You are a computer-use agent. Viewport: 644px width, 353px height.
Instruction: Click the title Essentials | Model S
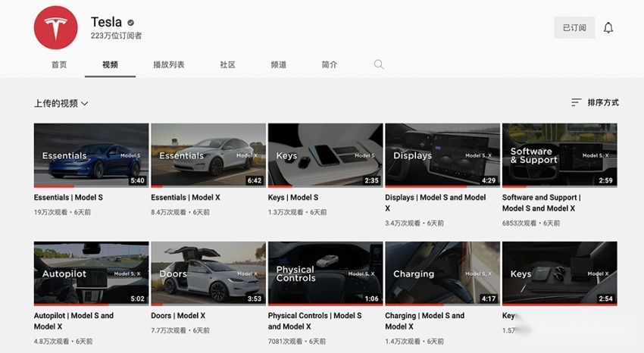click(68, 198)
